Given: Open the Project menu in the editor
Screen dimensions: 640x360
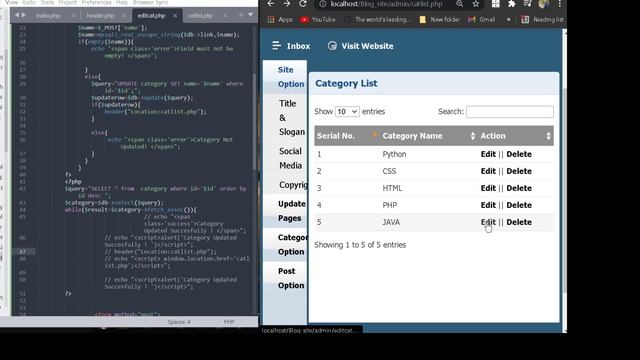Looking at the screenshot, I should (x=67, y=2).
